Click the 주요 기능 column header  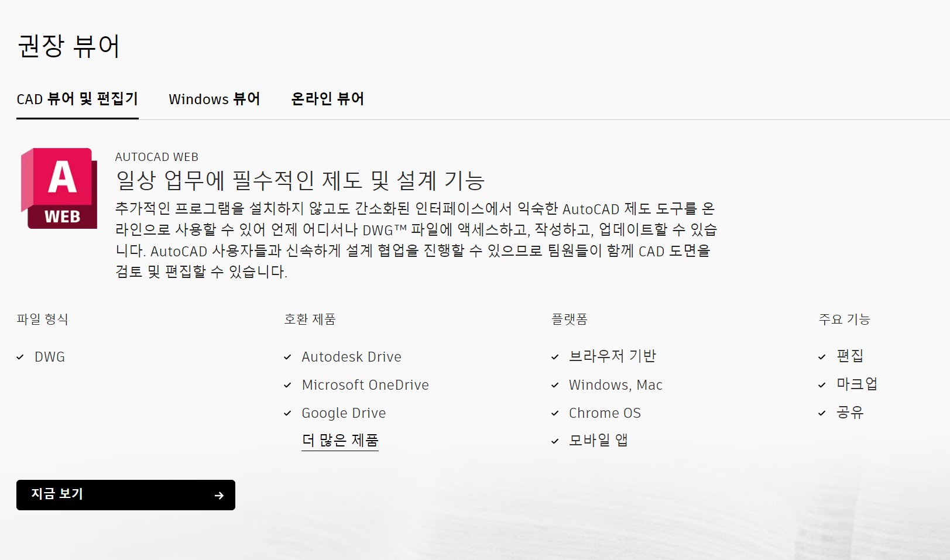pos(844,319)
